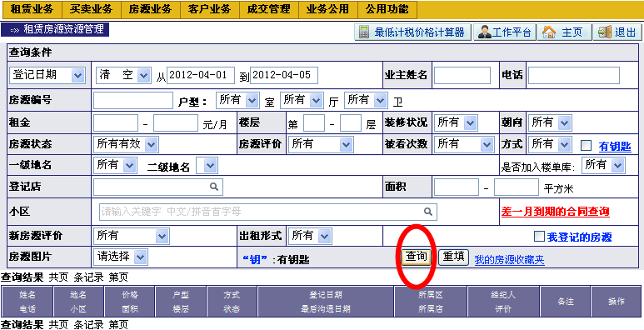Click 姓名 电话 column header
The height and width of the screenshot is (330, 644).
coord(27,302)
